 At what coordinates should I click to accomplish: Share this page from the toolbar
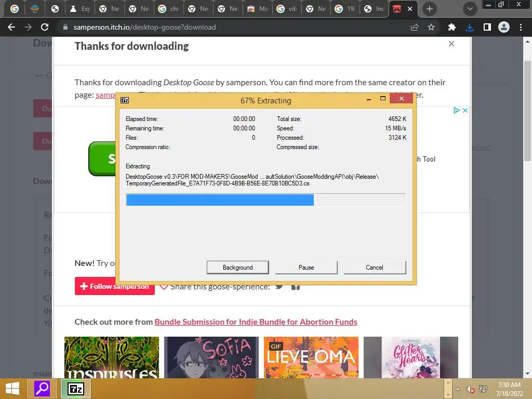click(414, 27)
